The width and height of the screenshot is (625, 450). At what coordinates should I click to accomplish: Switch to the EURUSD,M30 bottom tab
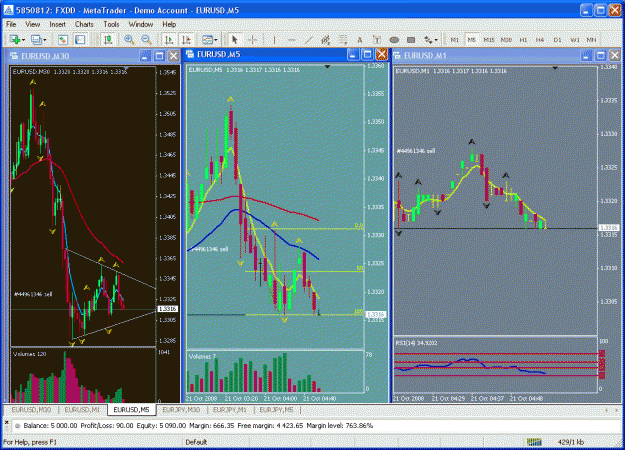[x=31, y=410]
